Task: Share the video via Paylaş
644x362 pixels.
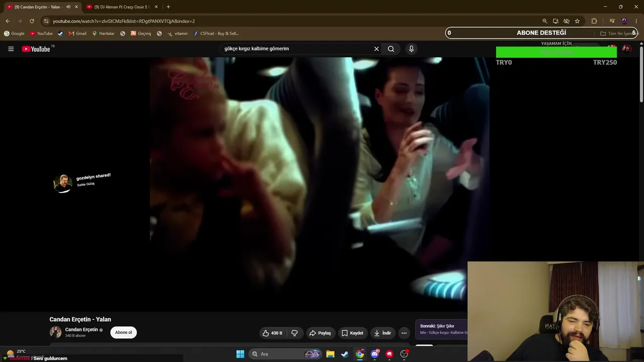Action: tap(320, 333)
